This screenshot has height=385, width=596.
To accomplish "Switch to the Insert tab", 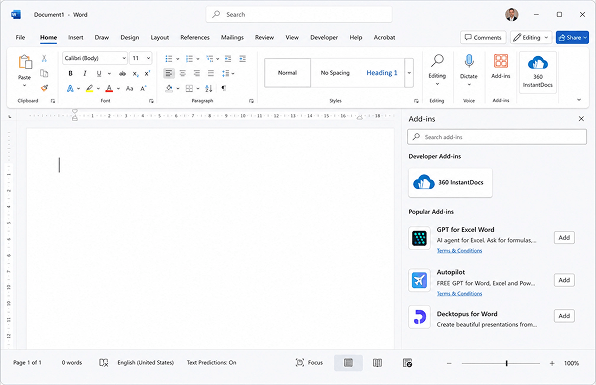I will point(76,37).
